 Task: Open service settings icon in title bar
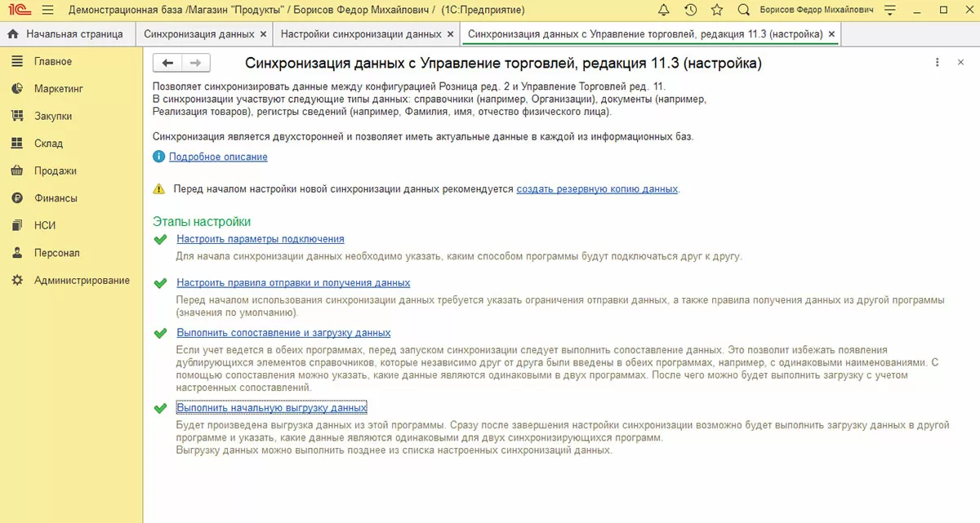click(x=892, y=11)
